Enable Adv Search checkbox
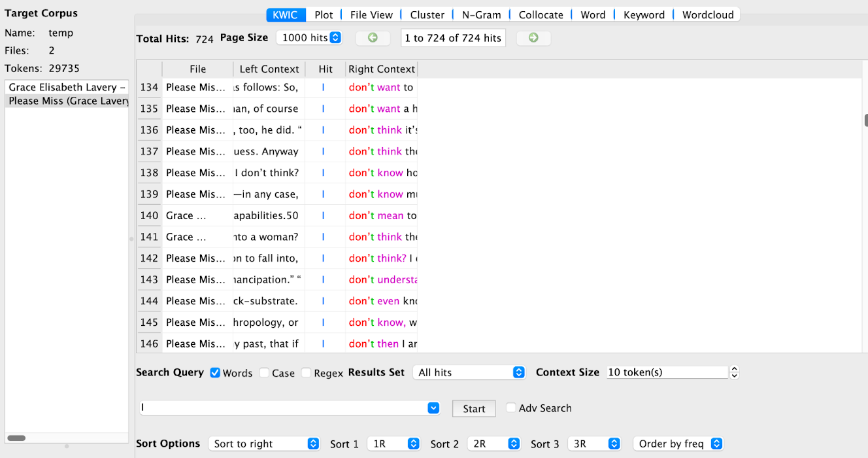Viewport: 868px width, 458px height. [x=511, y=408]
